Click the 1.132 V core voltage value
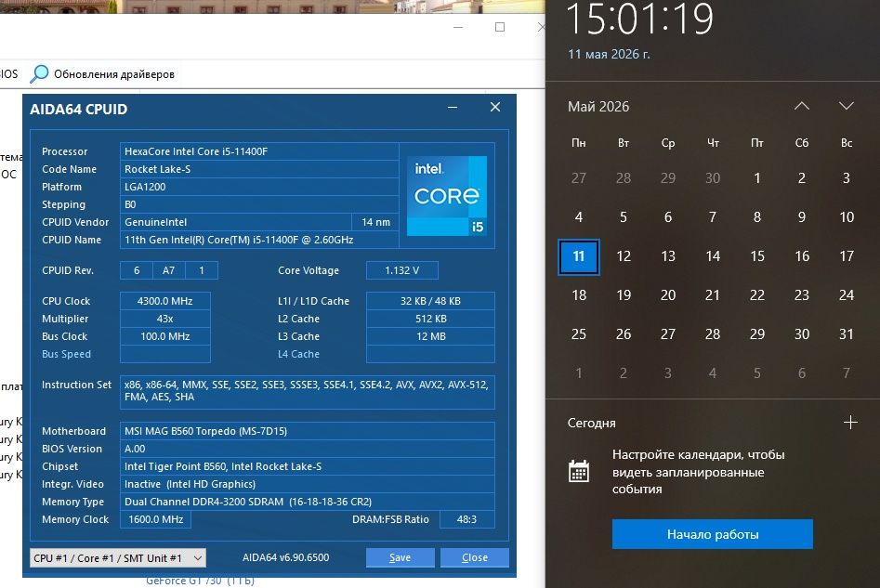Image resolution: width=880 pixels, height=588 pixels. [401, 270]
